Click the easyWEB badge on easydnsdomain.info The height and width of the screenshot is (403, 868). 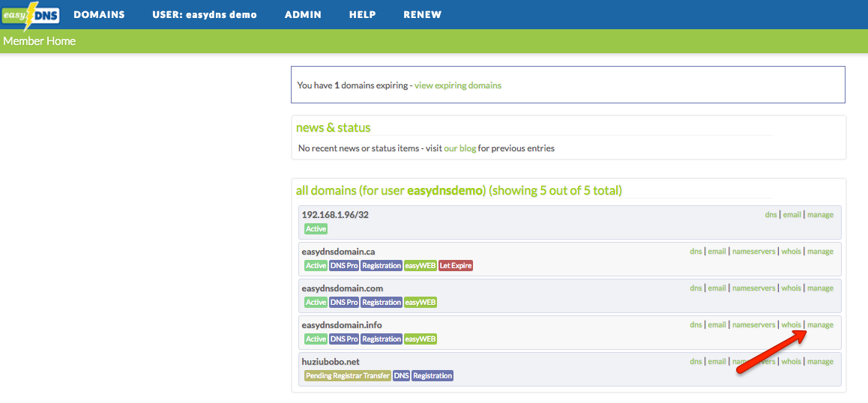tap(421, 339)
